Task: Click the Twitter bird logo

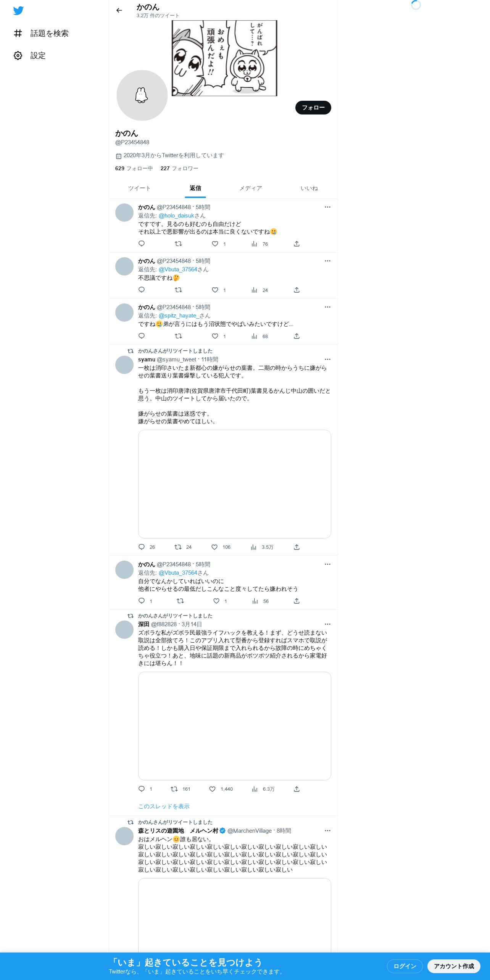Action: (x=18, y=11)
